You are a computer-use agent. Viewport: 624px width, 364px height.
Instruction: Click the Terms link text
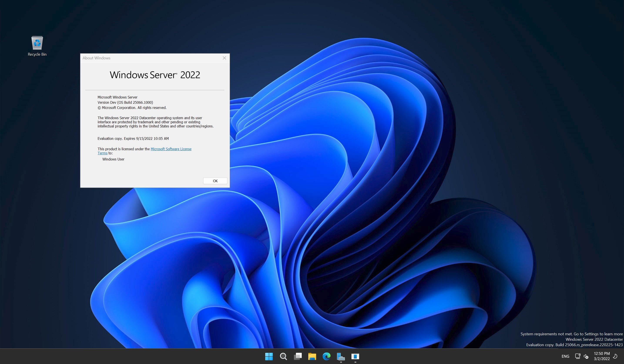tap(102, 153)
